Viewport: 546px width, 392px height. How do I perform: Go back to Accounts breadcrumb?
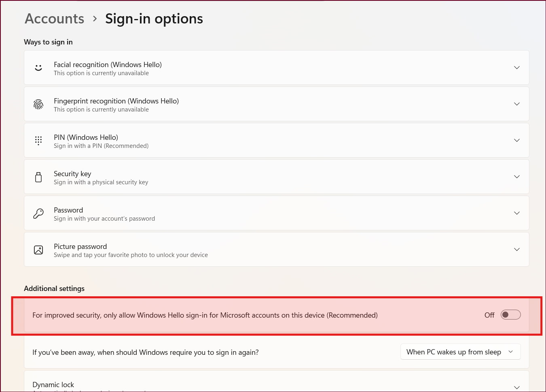click(x=55, y=19)
